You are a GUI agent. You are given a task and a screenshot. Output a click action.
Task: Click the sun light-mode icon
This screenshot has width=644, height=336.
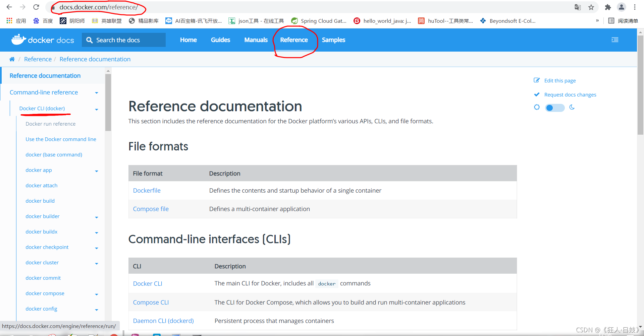537,107
